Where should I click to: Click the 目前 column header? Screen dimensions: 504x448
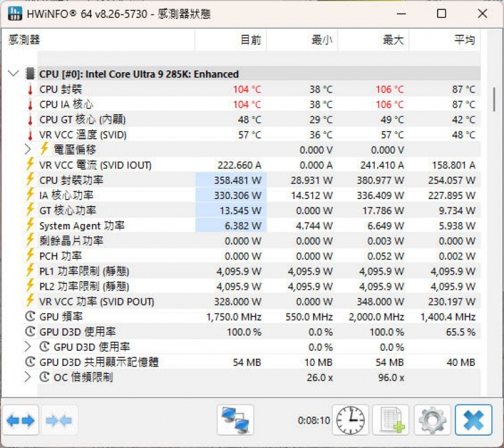click(x=230, y=40)
